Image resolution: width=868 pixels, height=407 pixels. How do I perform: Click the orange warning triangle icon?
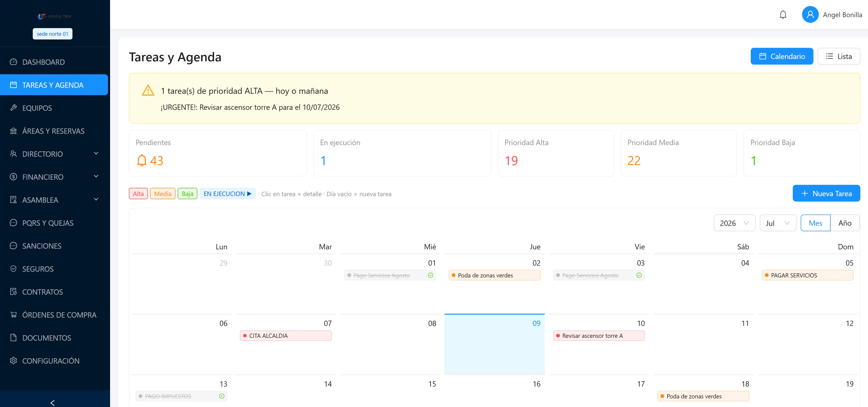pyautogui.click(x=148, y=90)
